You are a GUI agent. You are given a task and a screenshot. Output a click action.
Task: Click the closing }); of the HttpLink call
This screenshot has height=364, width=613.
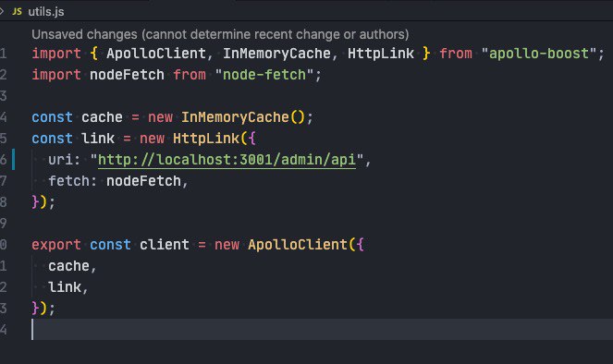[x=43, y=202]
